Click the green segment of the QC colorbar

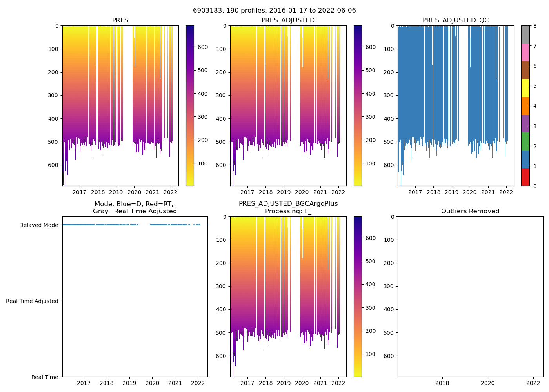click(525, 142)
